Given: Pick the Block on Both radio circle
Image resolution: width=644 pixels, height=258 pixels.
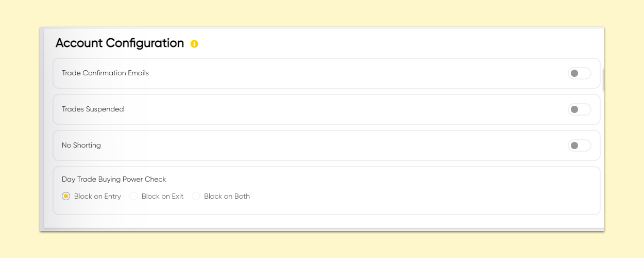Looking at the screenshot, I should [x=196, y=196].
